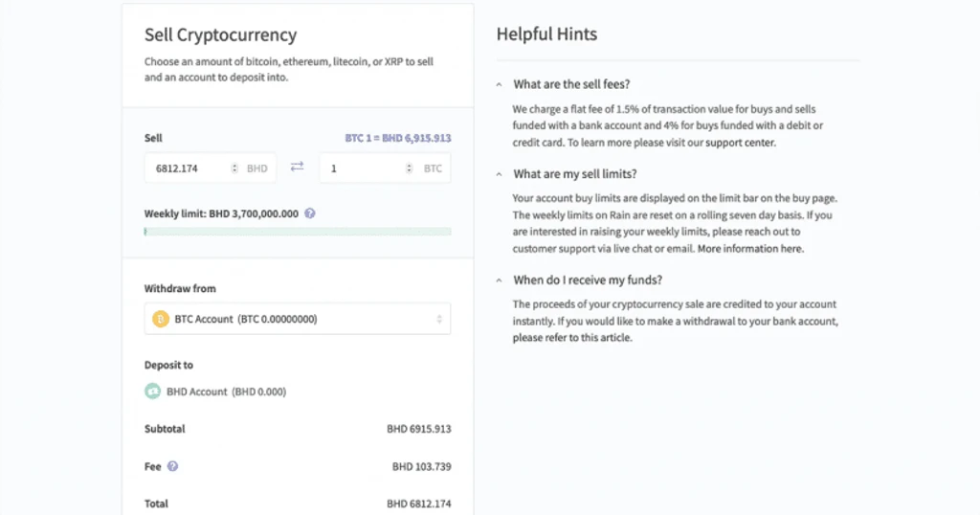Viewport: 980px width, 515px height.
Task: Collapse the "What are my sell limits?" section
Action: (x=499, y=174)
